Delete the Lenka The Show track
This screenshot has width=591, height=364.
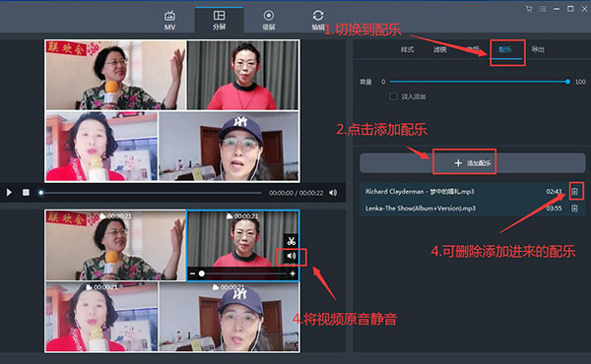pos(574,209)
